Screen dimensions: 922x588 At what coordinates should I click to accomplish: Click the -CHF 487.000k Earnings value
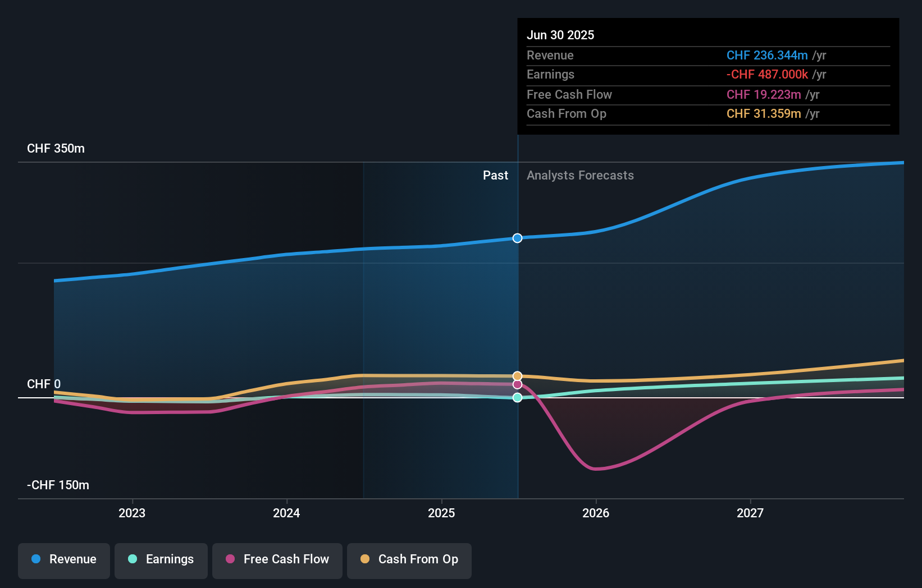pyautogui.click(x=767, y=74)
